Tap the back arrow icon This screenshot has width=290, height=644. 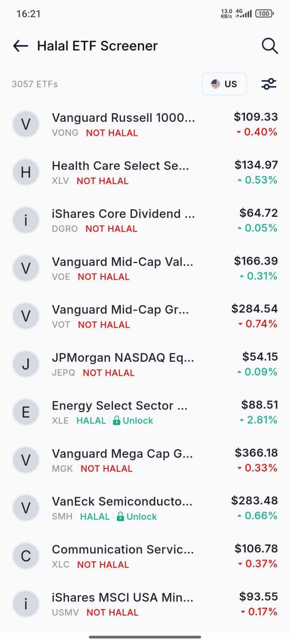tap(20, 46)
